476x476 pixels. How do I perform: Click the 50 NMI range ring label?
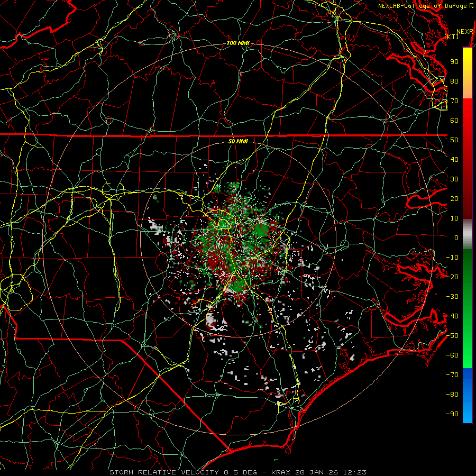(238, 141)
